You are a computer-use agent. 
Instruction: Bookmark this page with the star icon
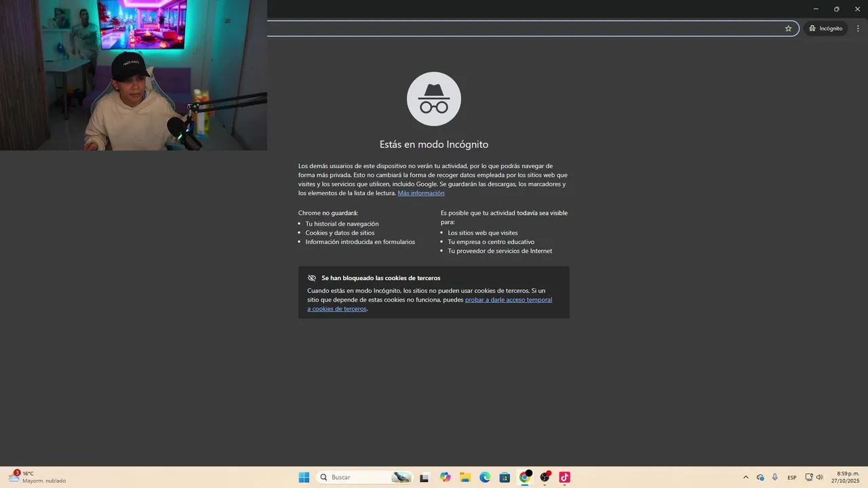[x=788, y=28]
